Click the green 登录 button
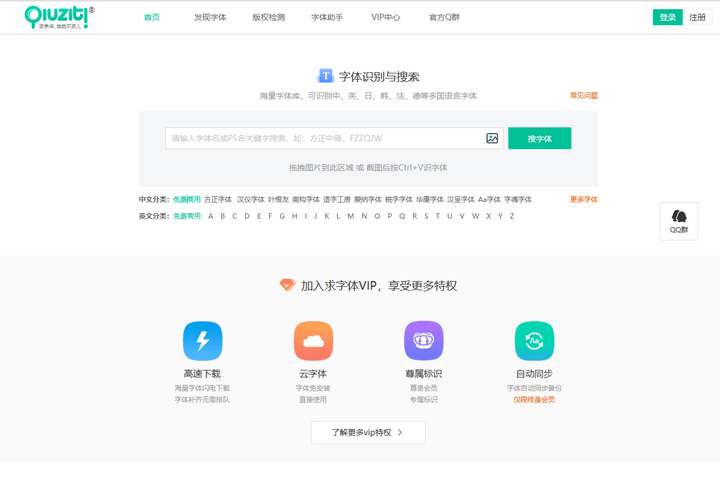720x487 pixels. (668, 17)
